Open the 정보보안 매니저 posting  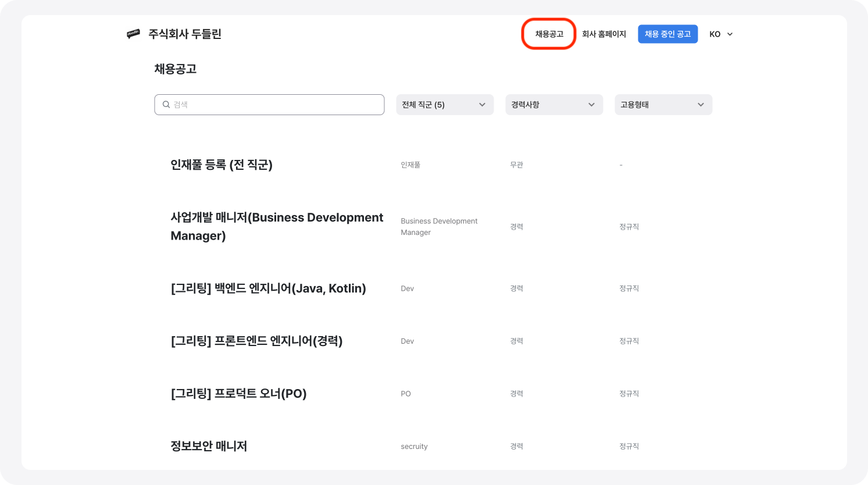[x=209, y=446]
